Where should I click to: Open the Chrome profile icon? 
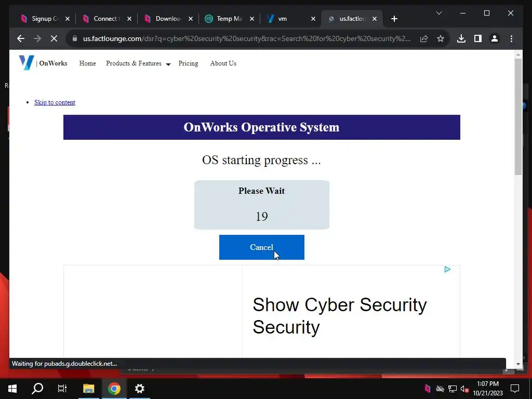[495, 38]
